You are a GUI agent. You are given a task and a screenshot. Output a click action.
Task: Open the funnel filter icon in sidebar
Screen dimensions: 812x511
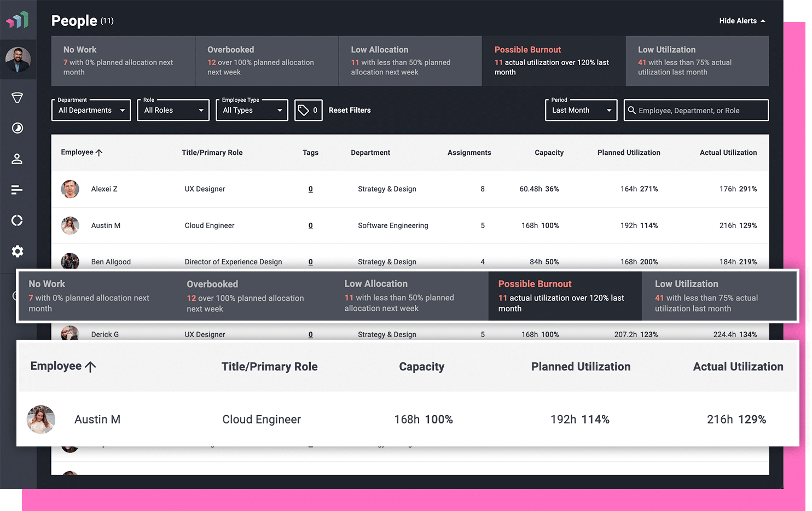click(x=17, y=97)
